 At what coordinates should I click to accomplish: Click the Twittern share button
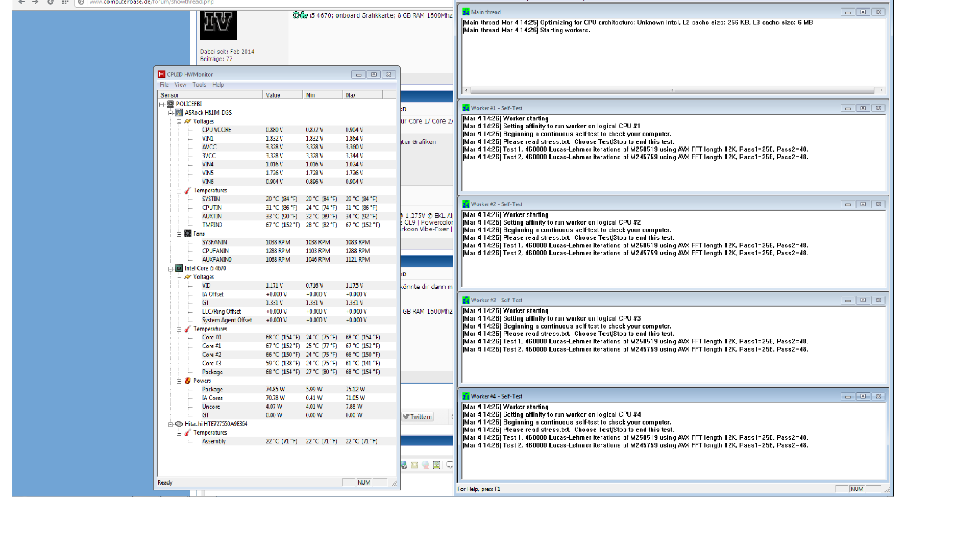point(418,417)
